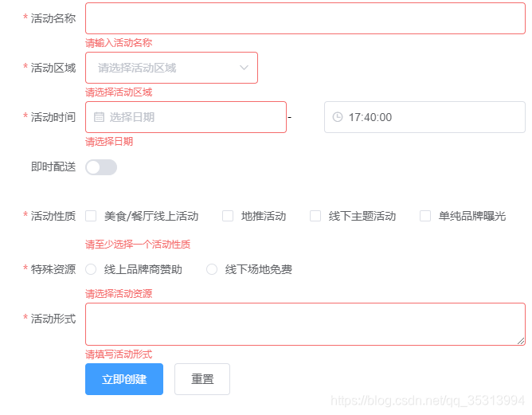Click the 活动名称 field label
This screenshot has width=532, height=415.
53,18
